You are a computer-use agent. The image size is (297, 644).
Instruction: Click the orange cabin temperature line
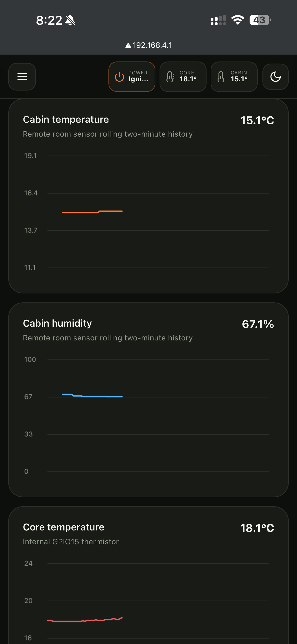[92, 212]
